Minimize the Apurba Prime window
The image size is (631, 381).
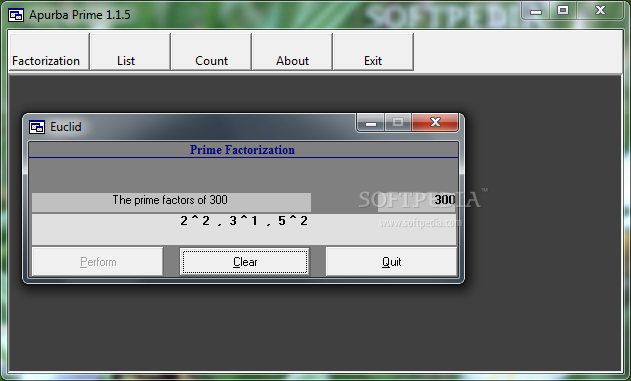pos(536,10)
